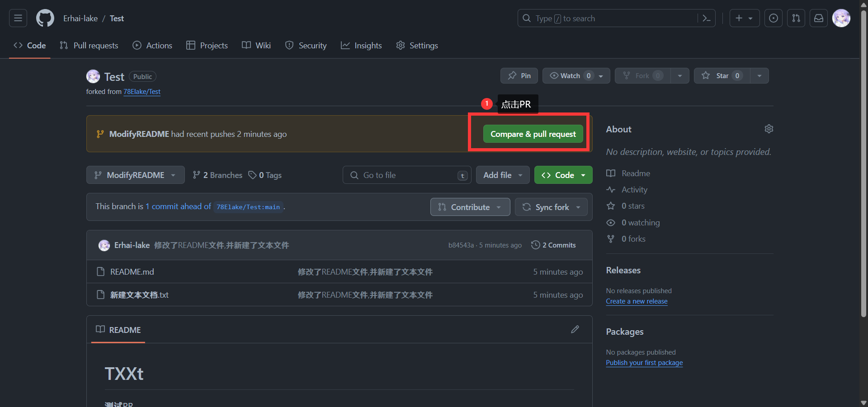
Task: Open the command palette icon
Action: [x=706, y=18]
